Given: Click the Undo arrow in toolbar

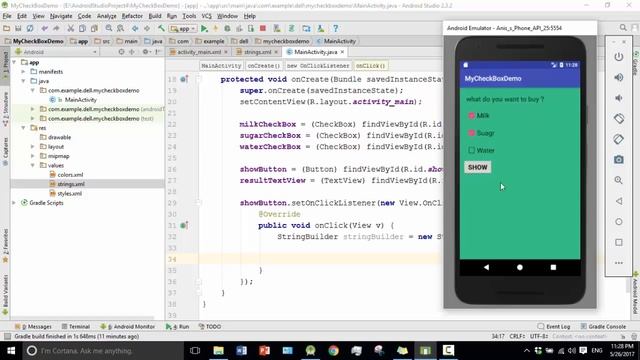Looking at the screenshot, I should click(44, 29).
